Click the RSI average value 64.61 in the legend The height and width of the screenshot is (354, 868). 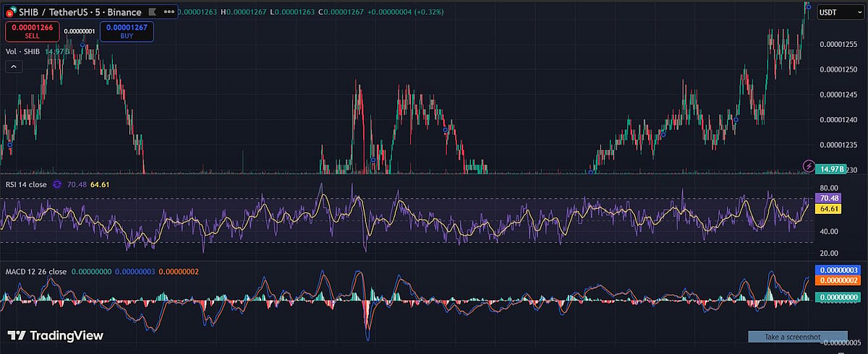point(101,184)
